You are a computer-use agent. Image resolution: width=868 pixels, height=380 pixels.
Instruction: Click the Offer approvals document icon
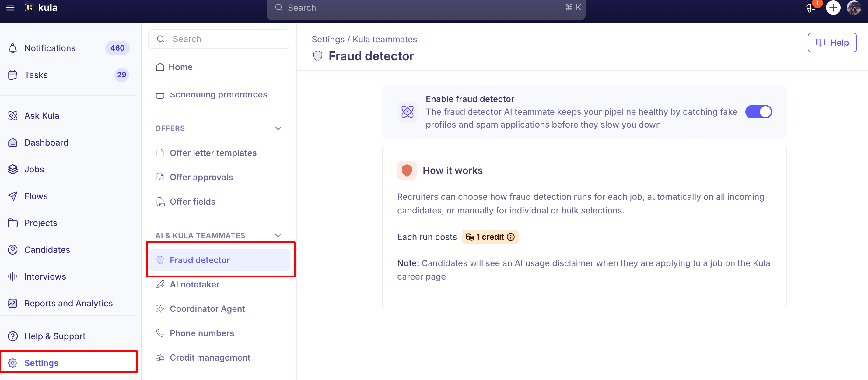160,177
